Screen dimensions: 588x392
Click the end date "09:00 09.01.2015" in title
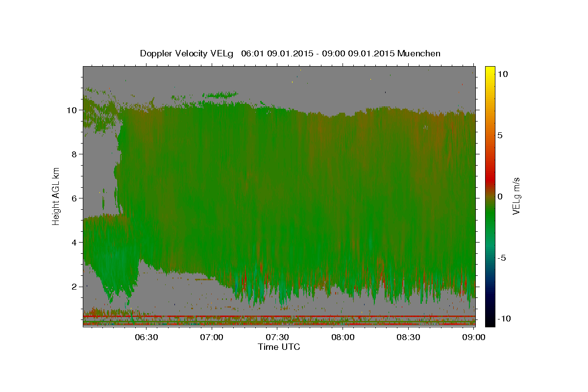point(358,53)
